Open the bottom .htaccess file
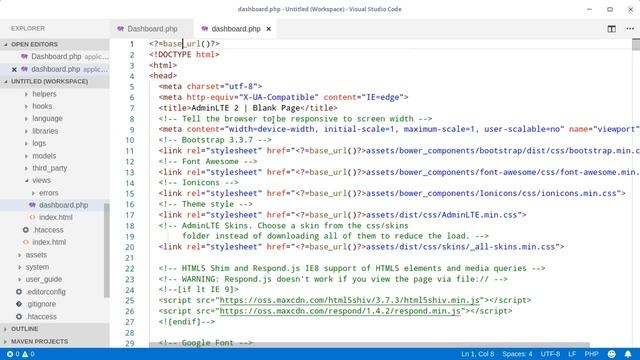This screenshot has height=360, width=640. click(x=41, y=317)
